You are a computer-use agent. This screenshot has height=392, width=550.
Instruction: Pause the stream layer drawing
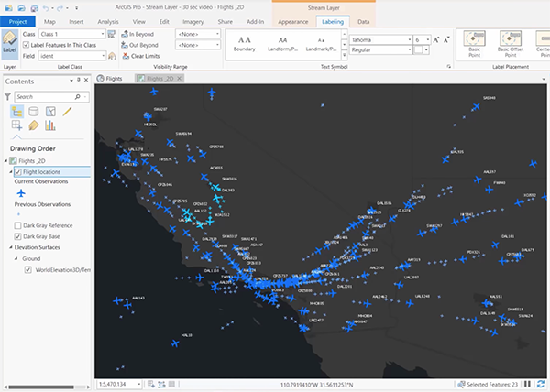[x=527, y=385]
